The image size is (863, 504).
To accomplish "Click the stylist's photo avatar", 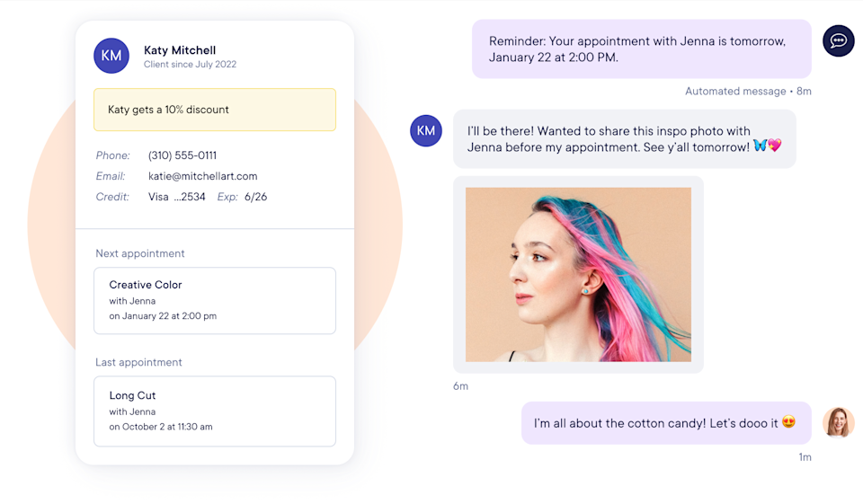I will 838,422.
